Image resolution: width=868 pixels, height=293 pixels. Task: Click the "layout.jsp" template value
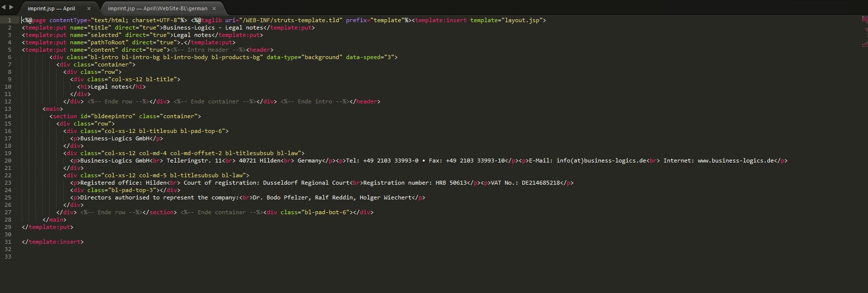(x=523, y=20)
